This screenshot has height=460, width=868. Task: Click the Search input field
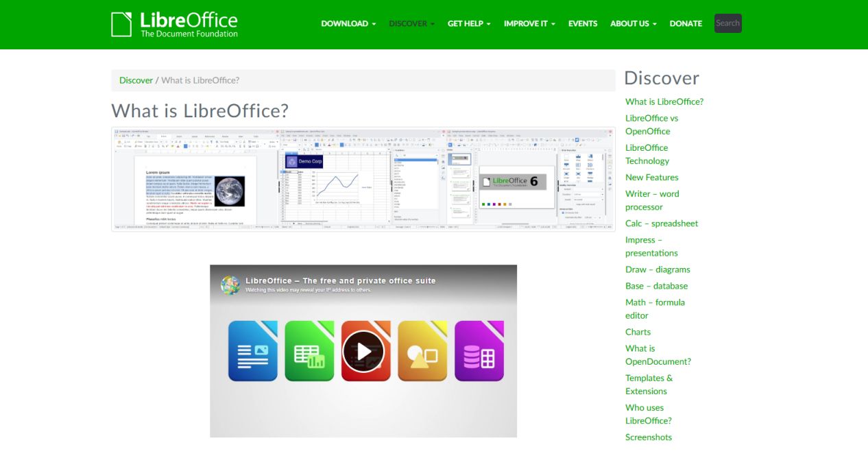point(728,23)
